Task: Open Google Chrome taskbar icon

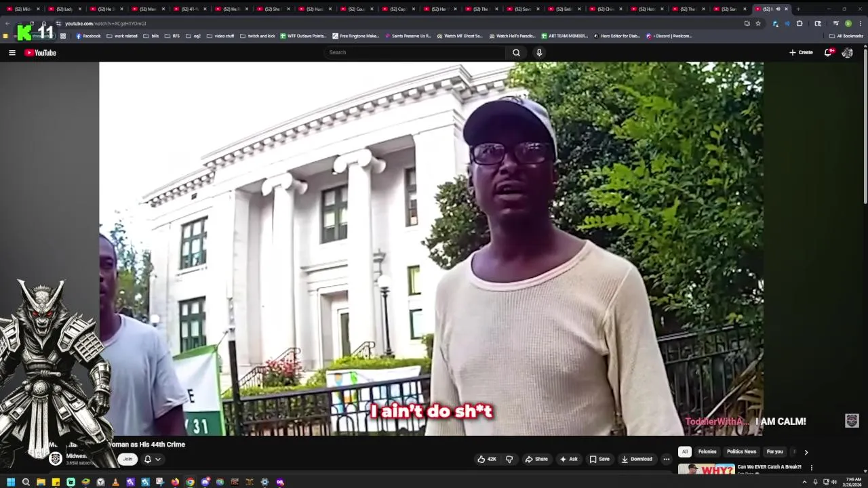Action: [x=190, y=482]
